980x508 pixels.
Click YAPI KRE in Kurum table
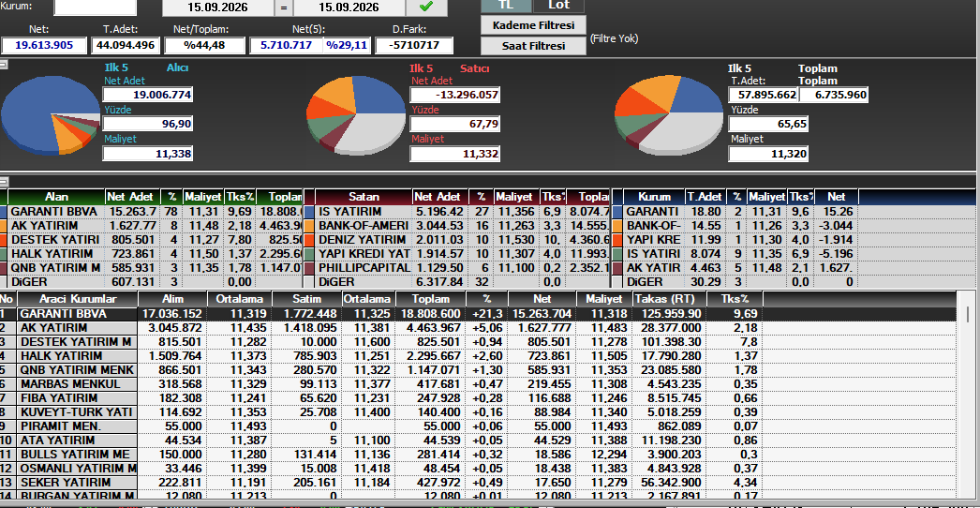tap(654, 240)
